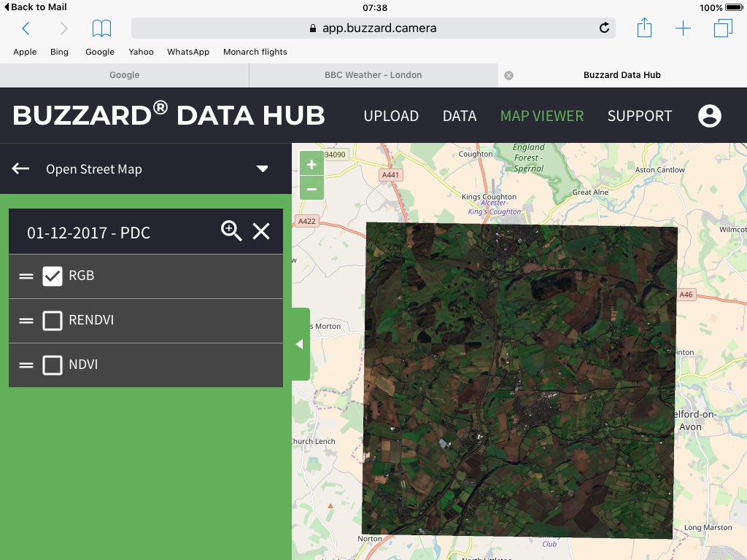Expand the Open Street Map basemap dropdown

click(x=262, y=168)
